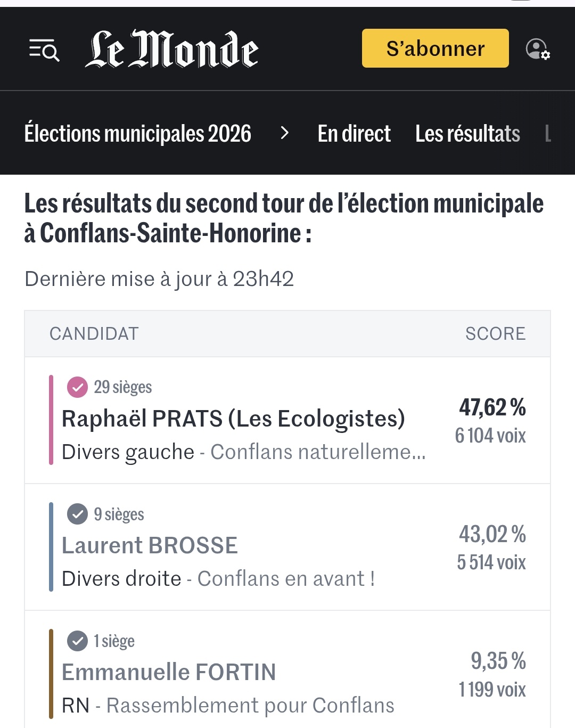Open the user account settings icon
The height and width of the screenshot is (728, 575).
[537, 49]
